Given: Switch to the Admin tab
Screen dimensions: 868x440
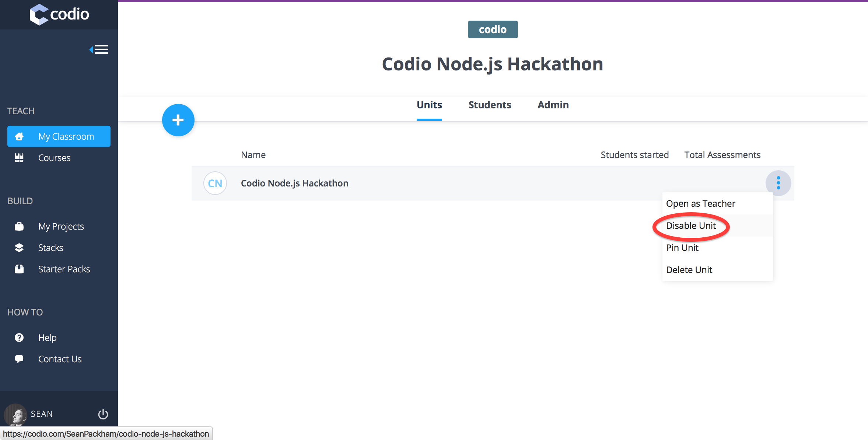Looking at the screenshot, I should coord(553,105).
